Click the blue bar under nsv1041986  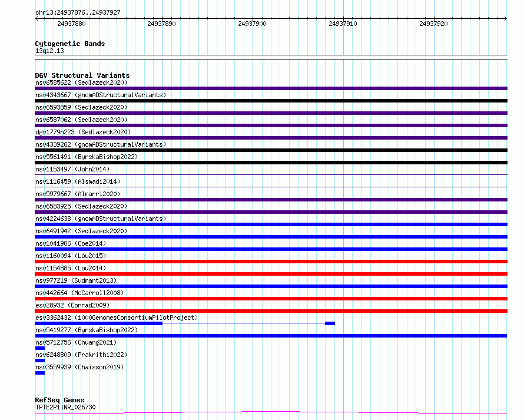coord(271,249)
